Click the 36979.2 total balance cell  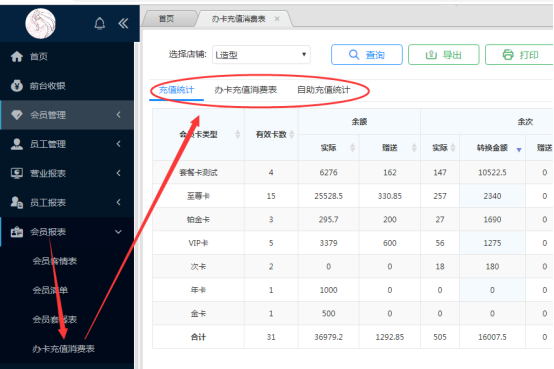(x=329, y=337)
